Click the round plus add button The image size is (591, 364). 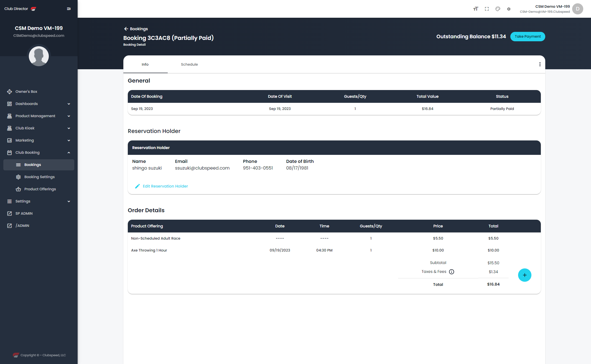(524, 275)
